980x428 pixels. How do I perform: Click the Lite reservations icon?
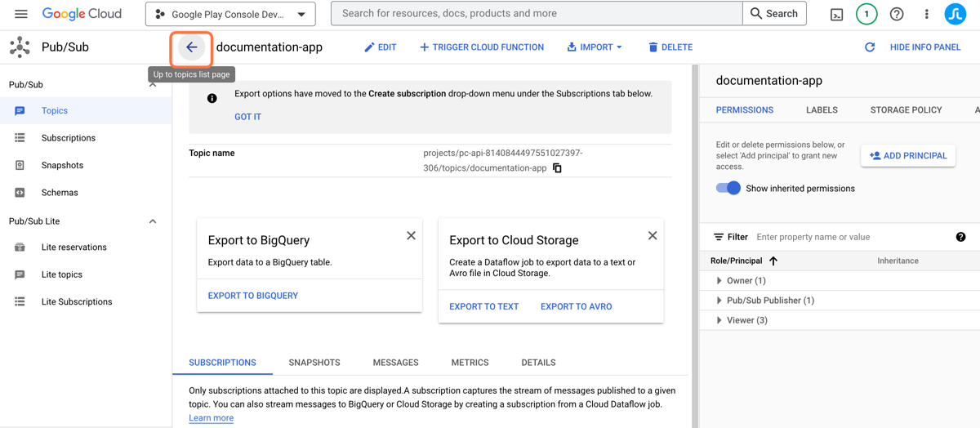click(x=20, y=247)
